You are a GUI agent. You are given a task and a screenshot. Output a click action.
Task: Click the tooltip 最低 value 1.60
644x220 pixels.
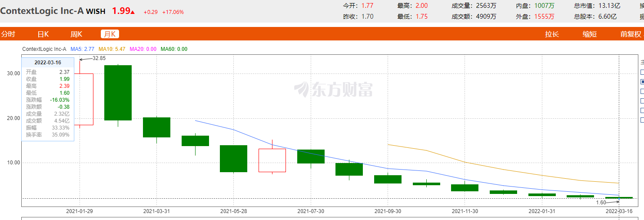click(64, 93)
